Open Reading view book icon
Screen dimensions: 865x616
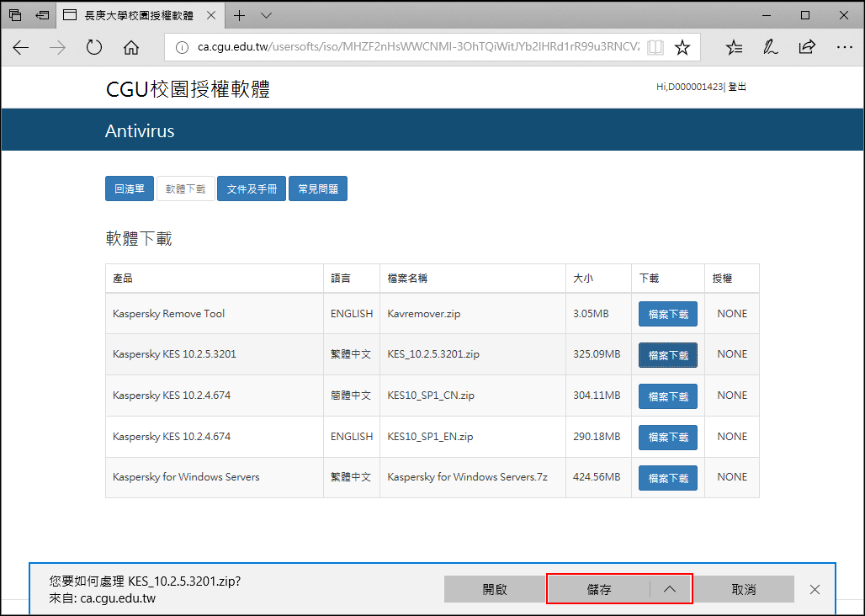(655, 48)
